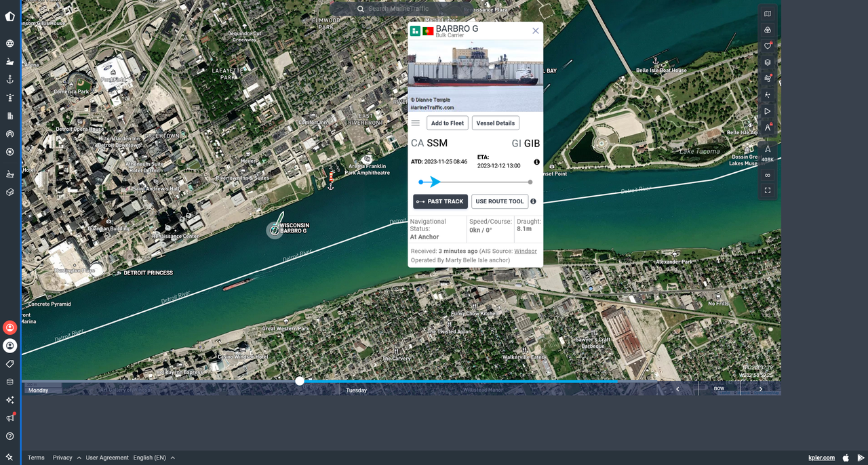This screenshot has height=465, width=868.
Task: Open the tools icon at sidebar bottom
Action: pyautogui.click(x=10, y=458)
